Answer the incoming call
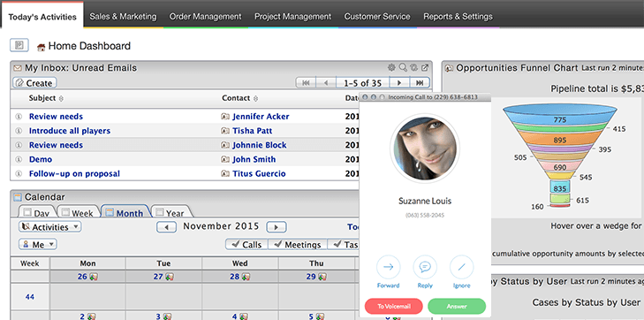 point(457,307)
